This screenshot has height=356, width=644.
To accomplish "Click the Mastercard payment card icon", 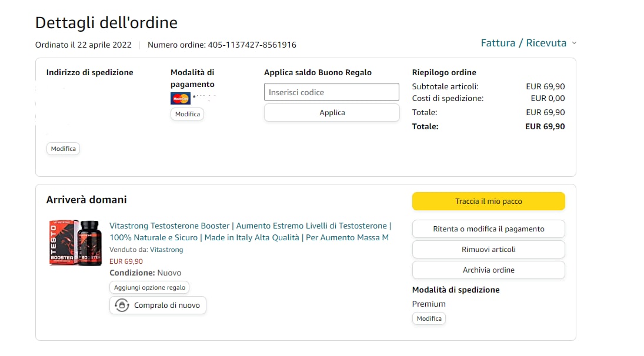I will point(180,99).
